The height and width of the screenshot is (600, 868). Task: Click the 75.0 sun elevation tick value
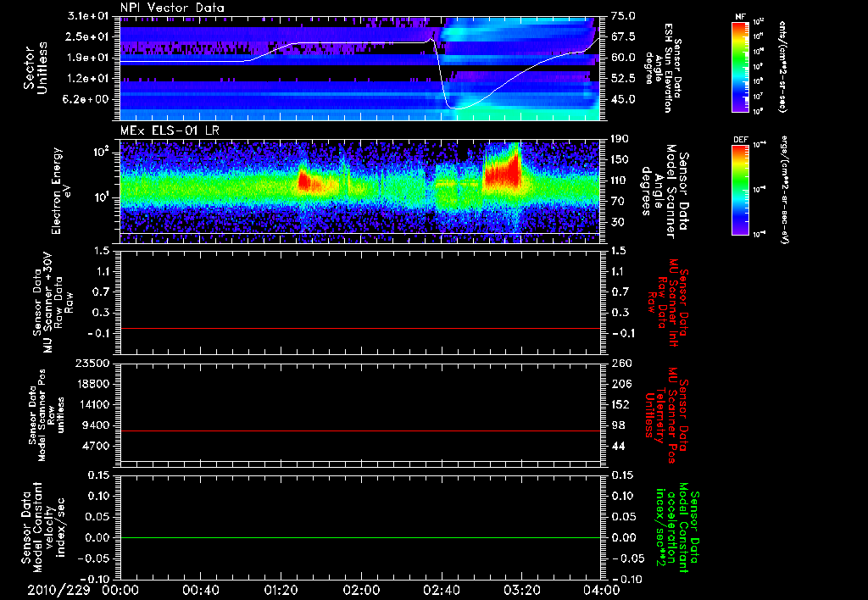(x=623, y=16)
